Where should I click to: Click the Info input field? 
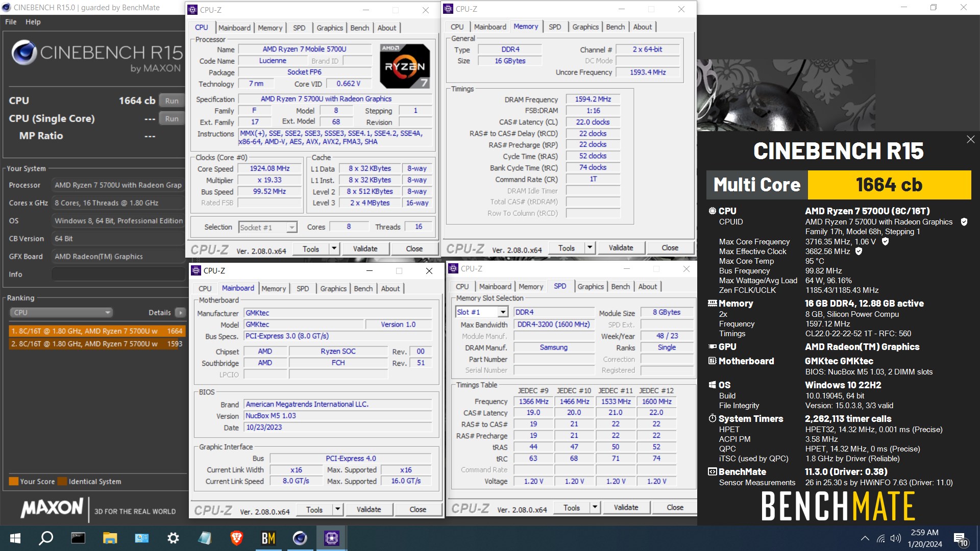pos(118,274)
